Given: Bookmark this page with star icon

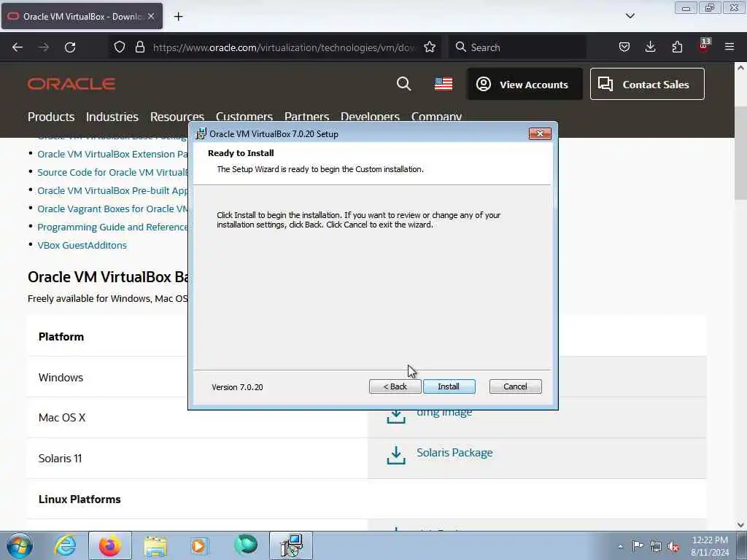Looking at the screenshot, I should [x=430, y=47].
